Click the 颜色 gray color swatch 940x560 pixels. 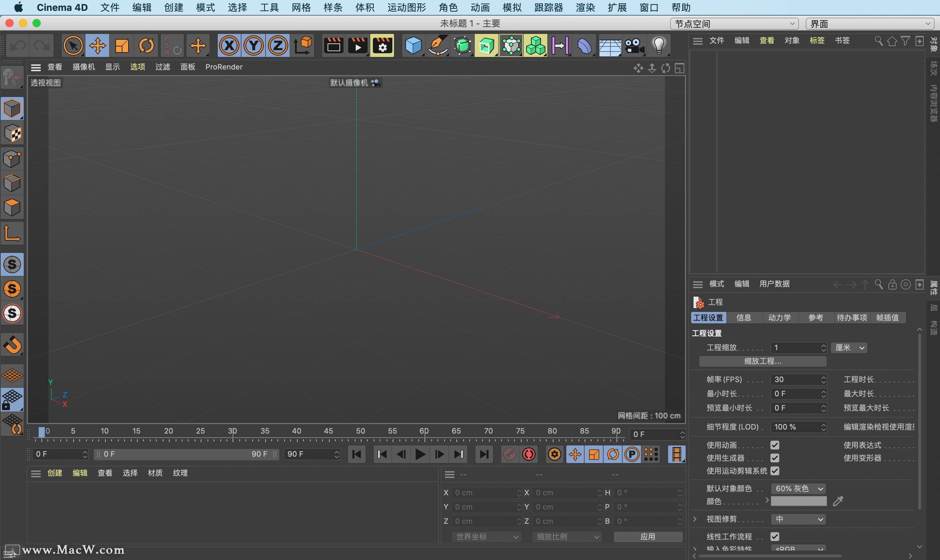coord(799,501)
